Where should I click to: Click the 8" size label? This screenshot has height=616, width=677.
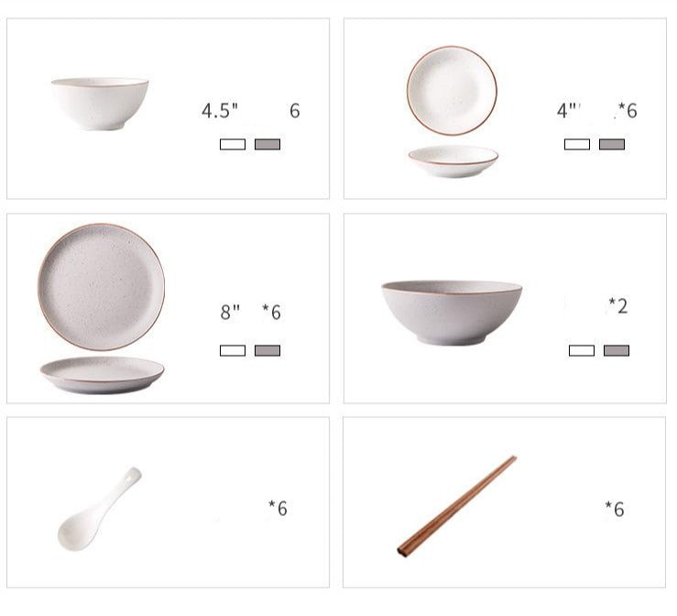coord(230,312)
